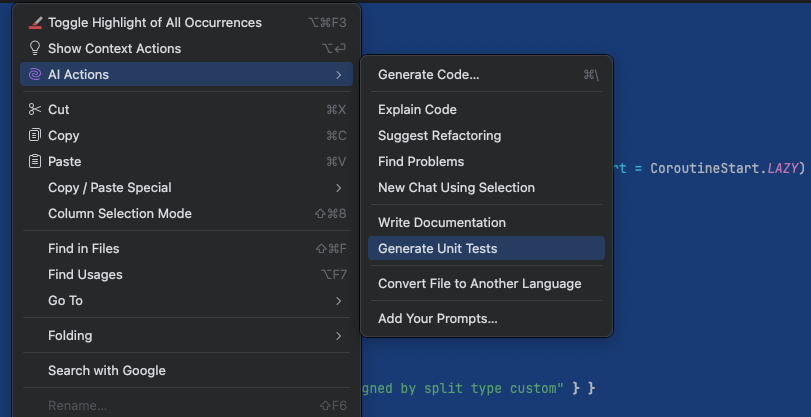The height and width of the screenshot is (417, 811).
Task: Click the Paste clipboard icon
Action: click(x=35, y=161)
